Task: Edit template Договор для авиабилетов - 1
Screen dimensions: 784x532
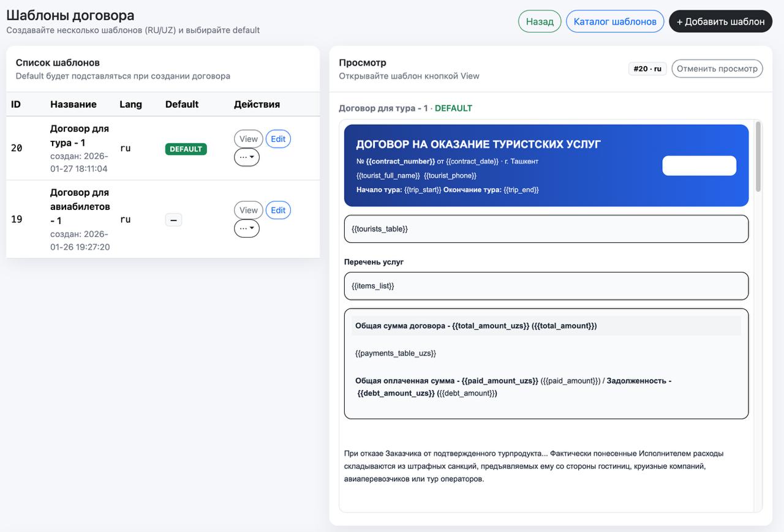Action: click(278, 210)
